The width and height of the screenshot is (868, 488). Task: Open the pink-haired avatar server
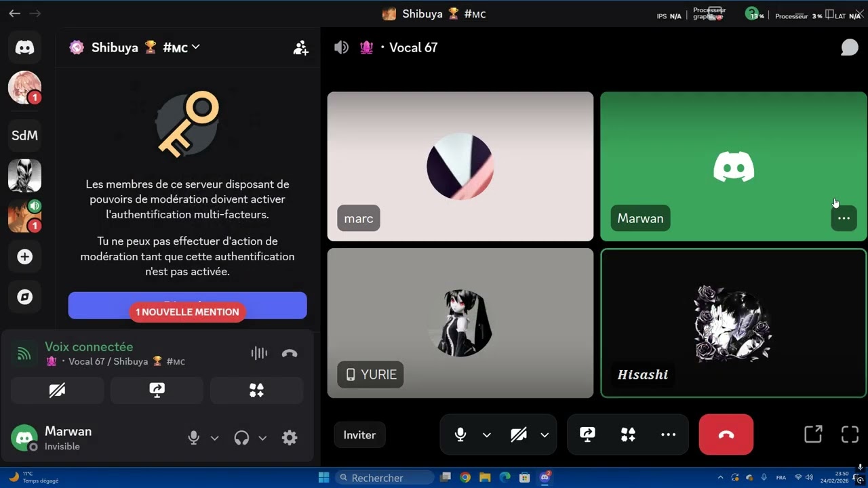(x=24, y=87)
